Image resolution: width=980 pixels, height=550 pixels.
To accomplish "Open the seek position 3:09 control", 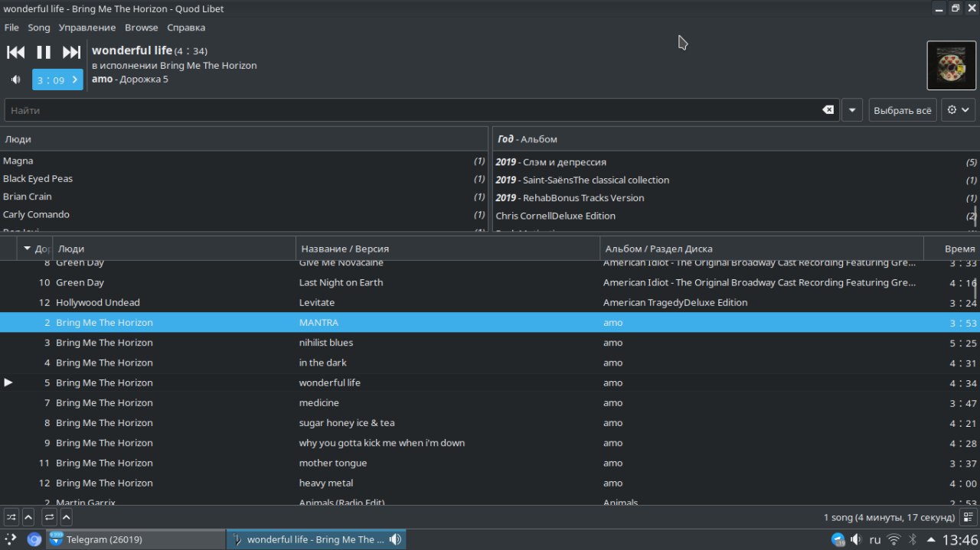I will [x=57, y=80].
